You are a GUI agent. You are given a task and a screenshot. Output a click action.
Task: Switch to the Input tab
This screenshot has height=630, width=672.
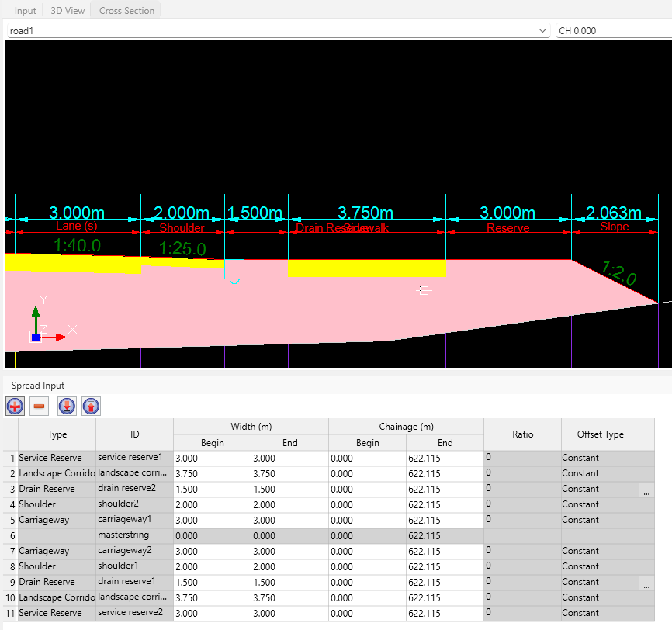pyautogui.click(x=26, y=11)
